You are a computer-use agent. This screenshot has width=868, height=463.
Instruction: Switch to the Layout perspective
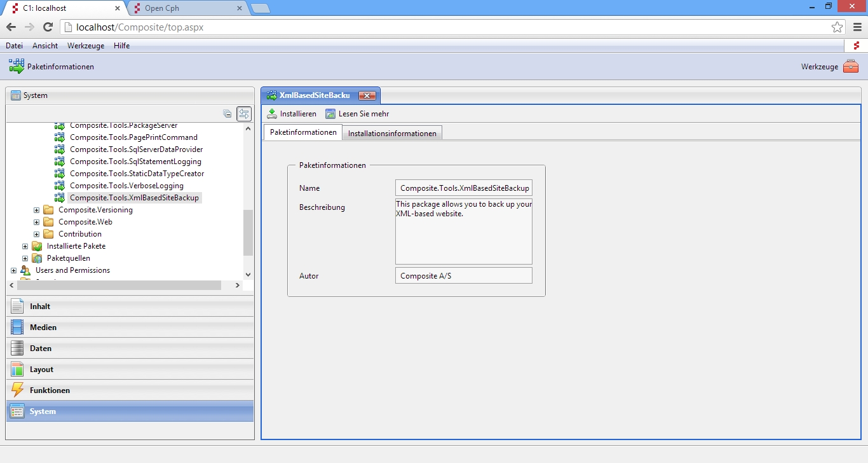click(x=41, y=370)
